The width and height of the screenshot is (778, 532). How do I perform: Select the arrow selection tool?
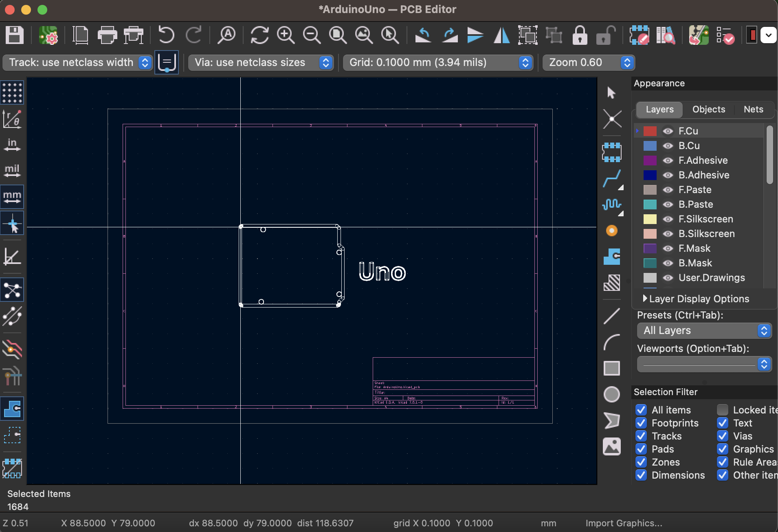pyautogui.click(x=612, y=92)
